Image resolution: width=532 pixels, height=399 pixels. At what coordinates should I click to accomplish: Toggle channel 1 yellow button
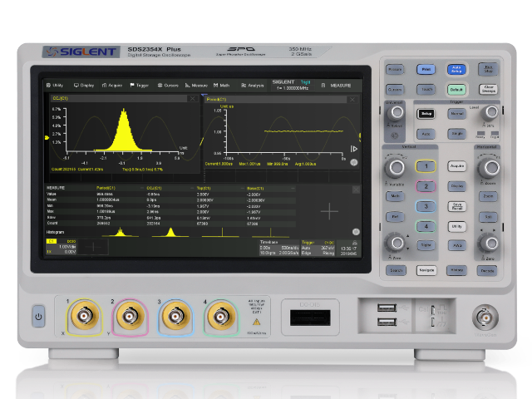click(426, 166)
